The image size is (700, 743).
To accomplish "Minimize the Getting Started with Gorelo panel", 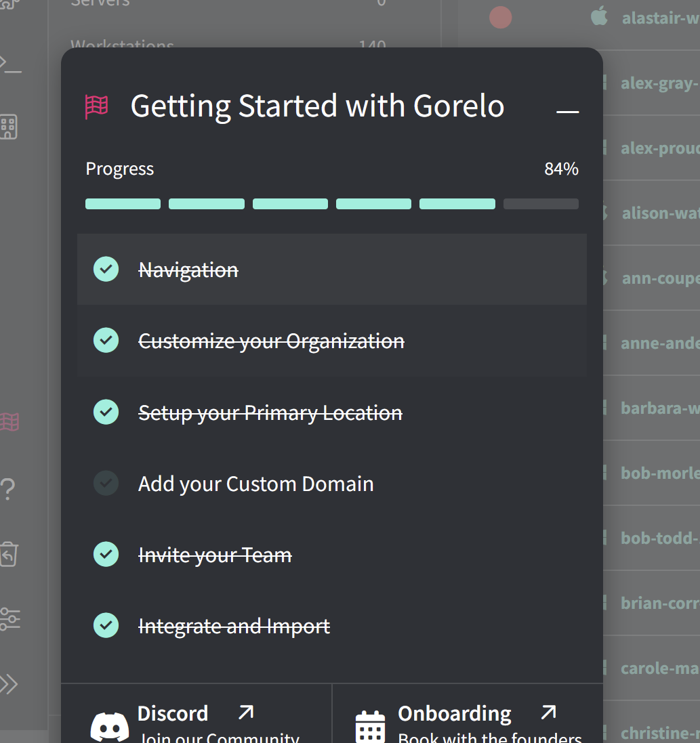I will pyautogui.click(x=567, y=111).
